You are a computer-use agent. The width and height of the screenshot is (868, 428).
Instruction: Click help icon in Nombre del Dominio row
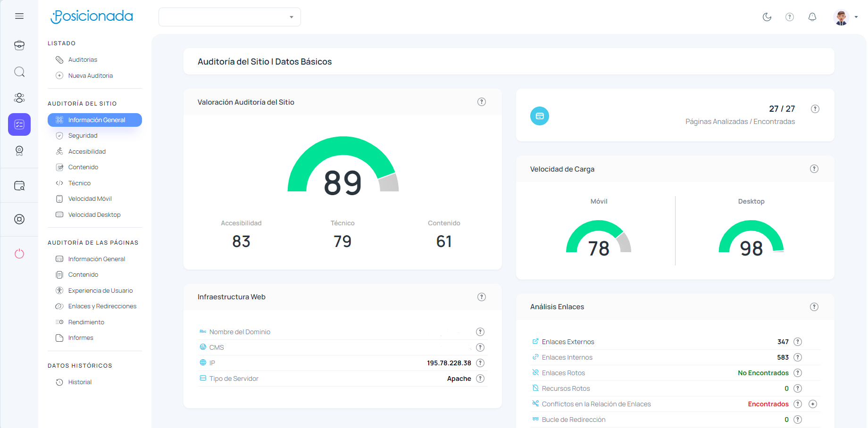point(480,332)
